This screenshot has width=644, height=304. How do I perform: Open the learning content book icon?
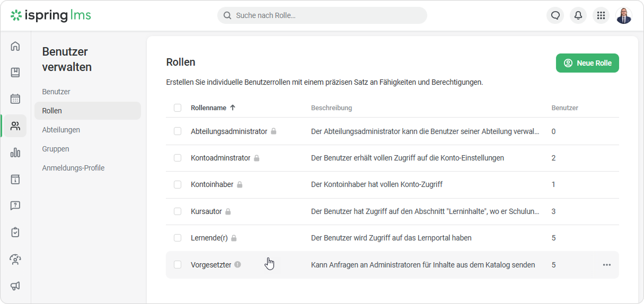pyautogui.click(x=15, y=73)
